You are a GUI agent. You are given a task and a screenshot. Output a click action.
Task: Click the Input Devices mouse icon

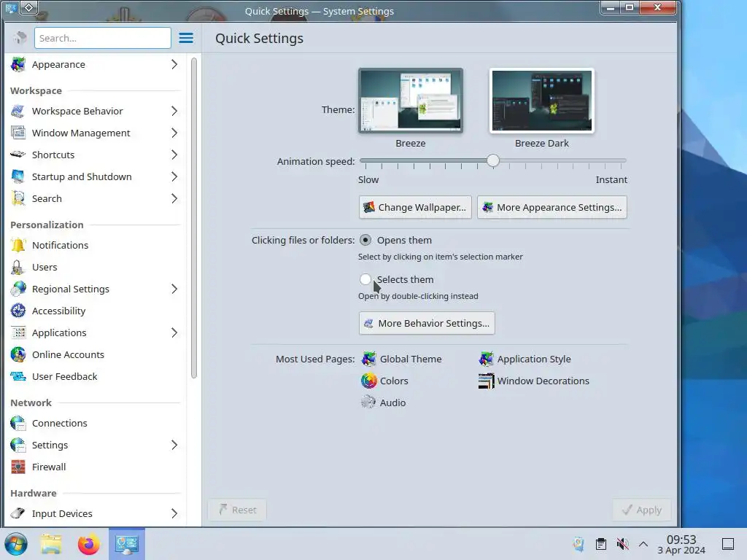[18, 514]
